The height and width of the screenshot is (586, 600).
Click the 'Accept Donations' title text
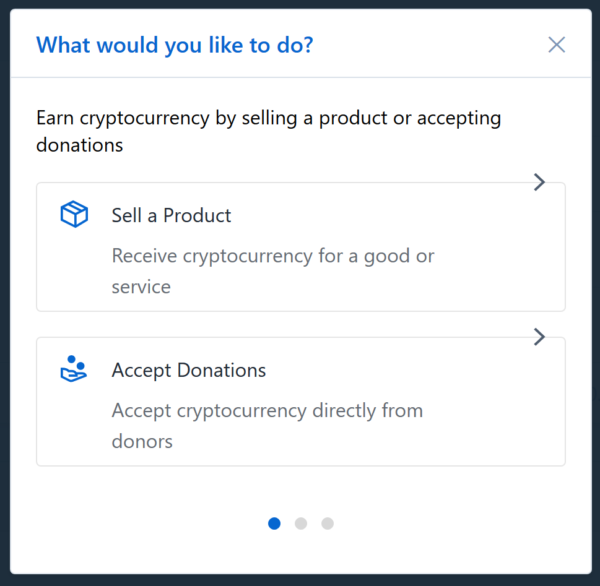189,370
